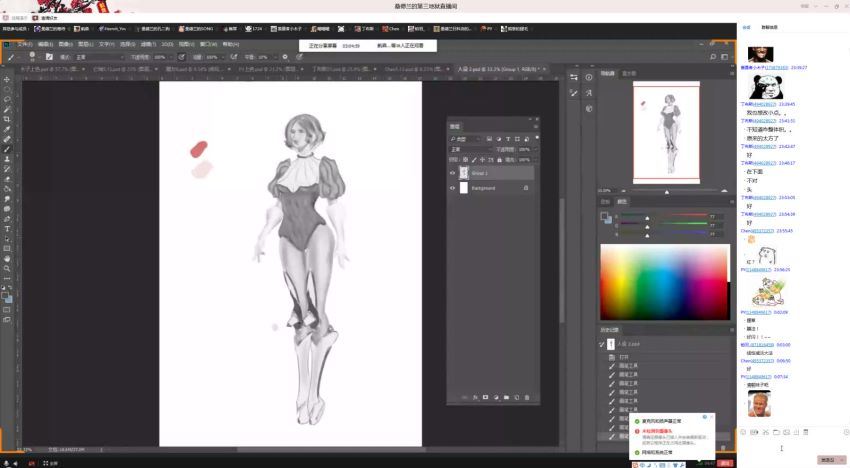This screenshot has width=850, height=468.
Task: Hide the Background layer
Action: click(x=452, y=188)
